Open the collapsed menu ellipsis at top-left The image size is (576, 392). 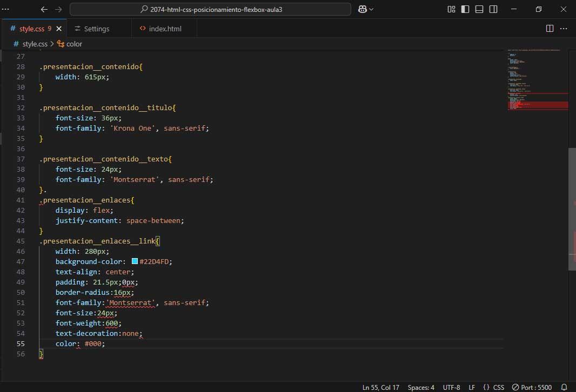coord(6,9)
